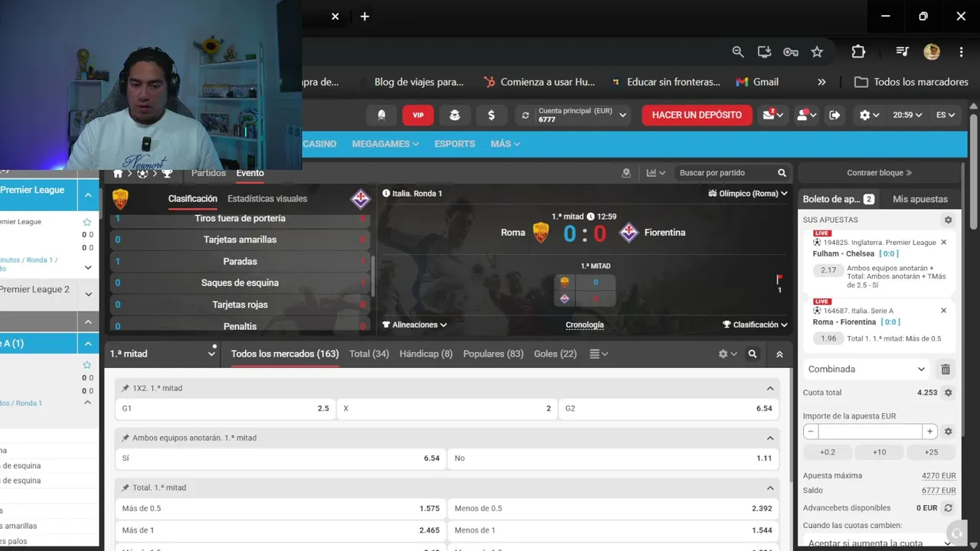This screenshot has width=980, height=551.
Task: Open browser extensions puzzle icon
Action: tap(858, 52)
